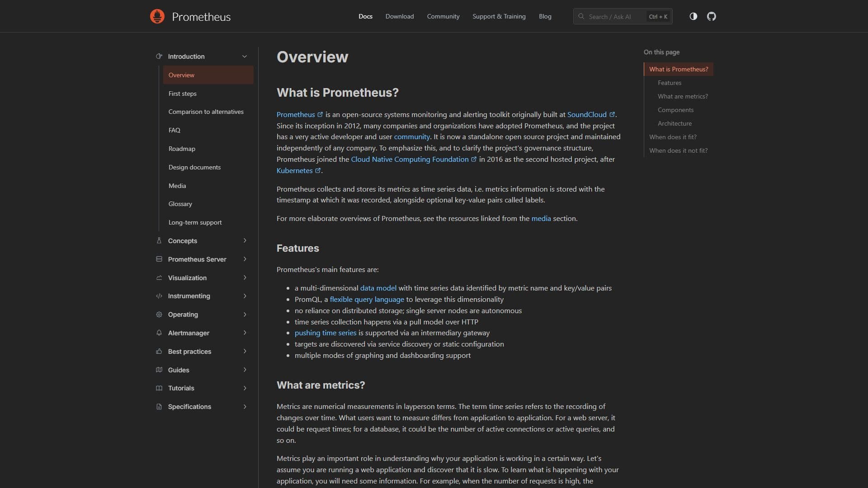Click the Prometheus Server icon
Screen dimensions: 868x488
tap(159, 259)
